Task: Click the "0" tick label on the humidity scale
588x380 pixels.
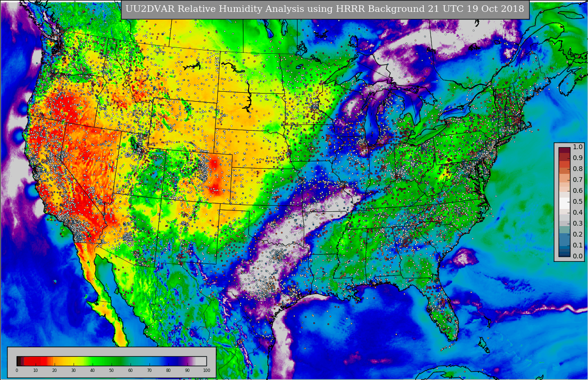Action: coord(17,370)
